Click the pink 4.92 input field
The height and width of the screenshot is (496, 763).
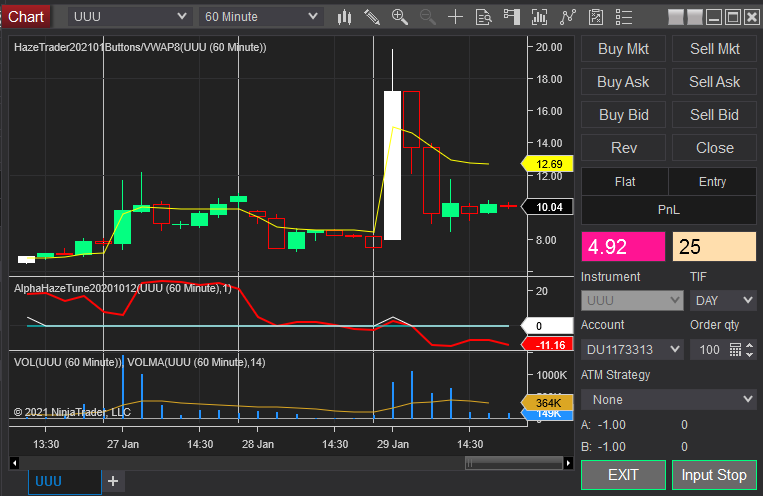coord(623,247)
